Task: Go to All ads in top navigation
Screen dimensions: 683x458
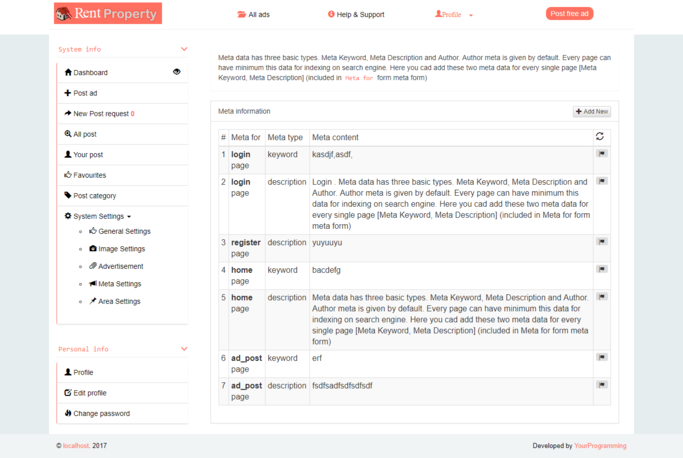Action: [253, 15]
